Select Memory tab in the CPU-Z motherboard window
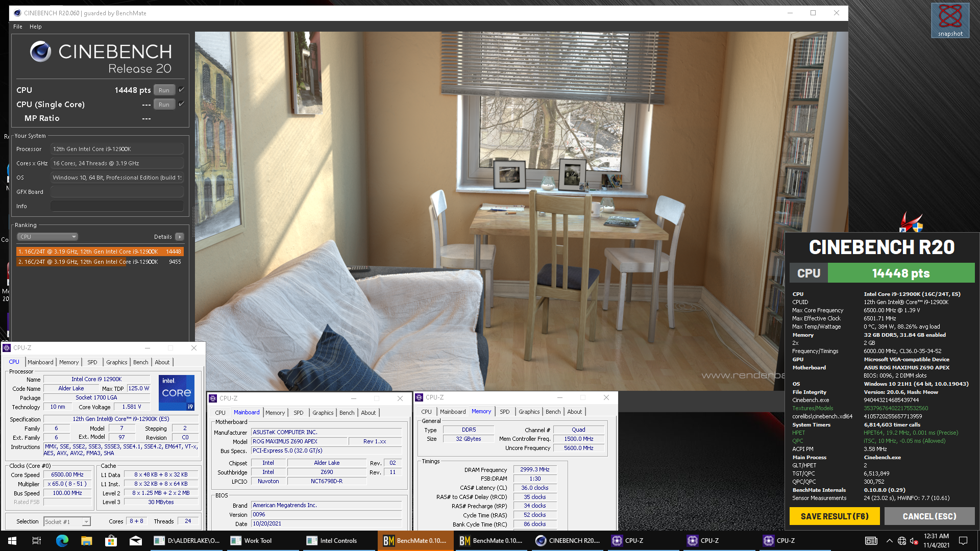 [275, 413]
